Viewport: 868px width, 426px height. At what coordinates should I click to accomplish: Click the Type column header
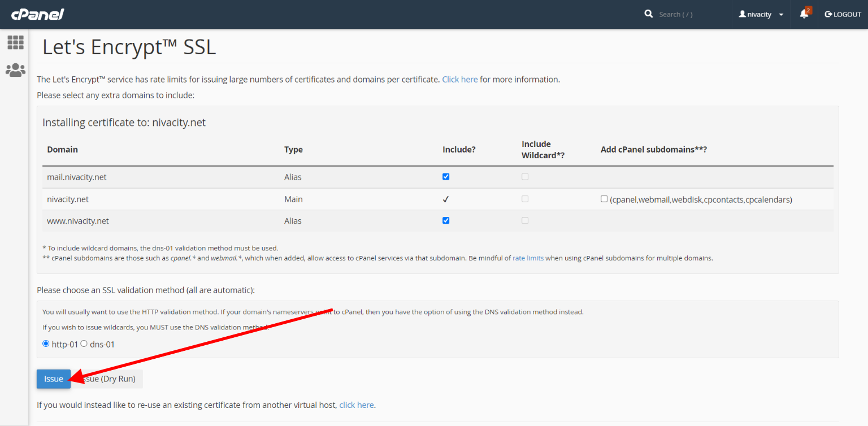click(x=293, y=149)
